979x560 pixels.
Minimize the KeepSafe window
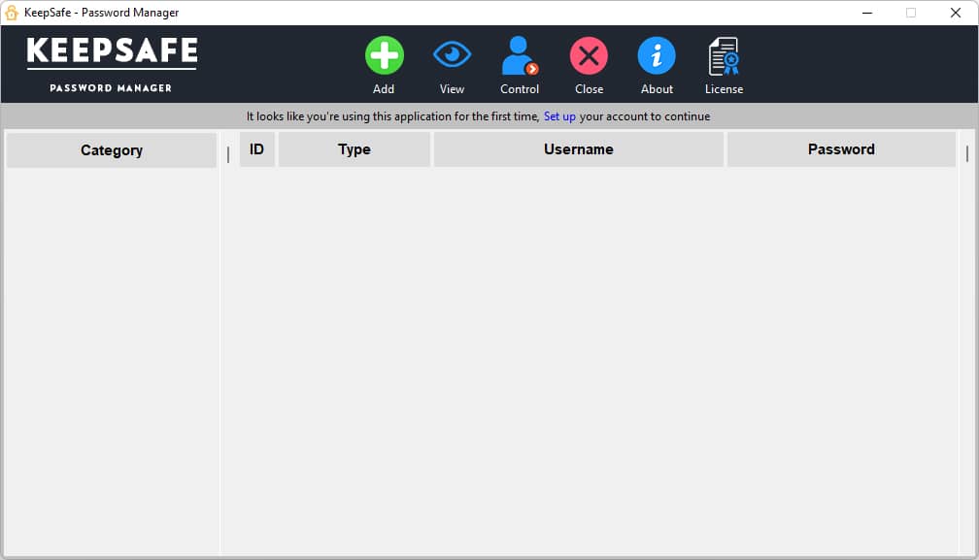click(867, 13)
